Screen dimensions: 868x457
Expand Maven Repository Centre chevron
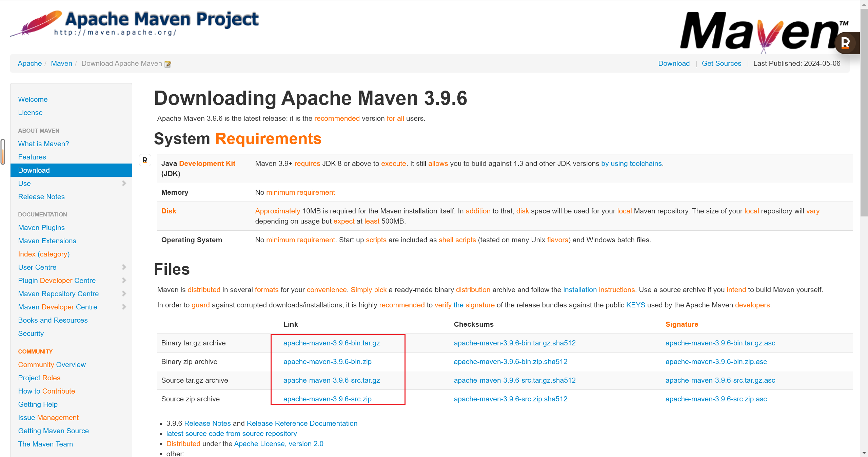[x=124, y=294]
